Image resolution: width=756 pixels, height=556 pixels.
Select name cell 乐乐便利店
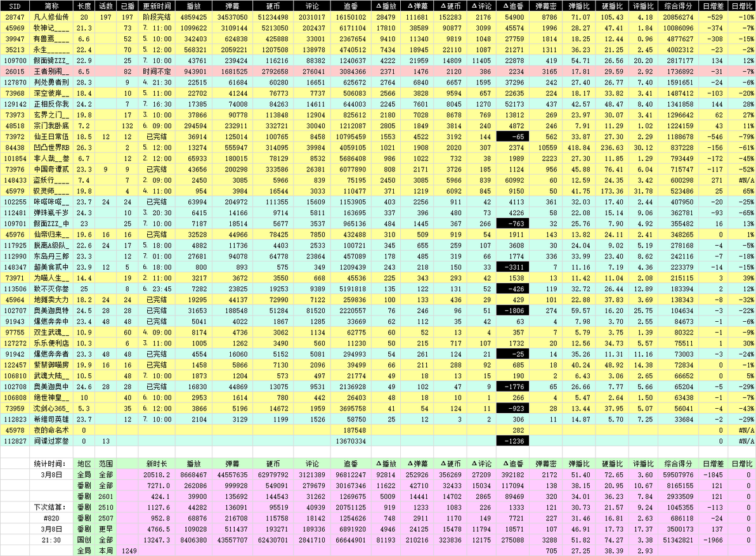[51, 343]
